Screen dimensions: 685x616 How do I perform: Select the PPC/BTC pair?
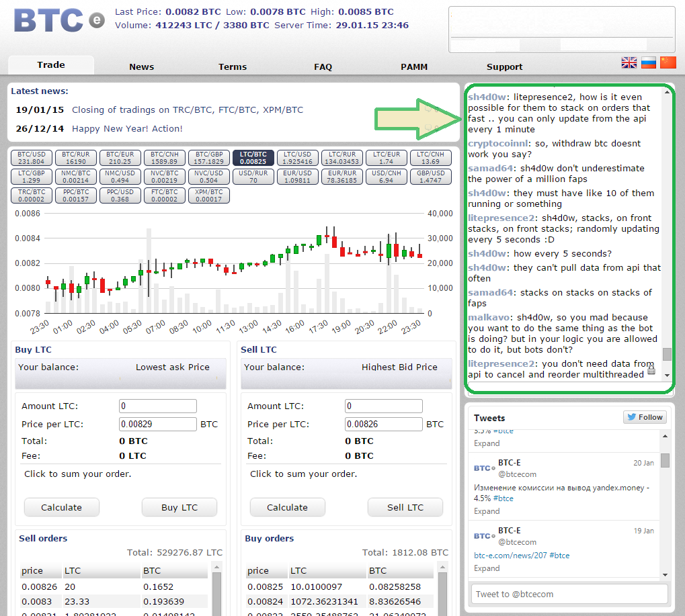tap(75, 195)
